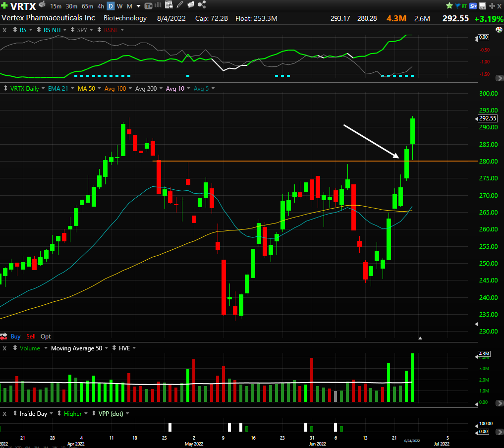Expand the VRTX Daily dropdown arrow
Image resolution: width=504 pixels, height=448 pixels.
(x=43, y=88)
